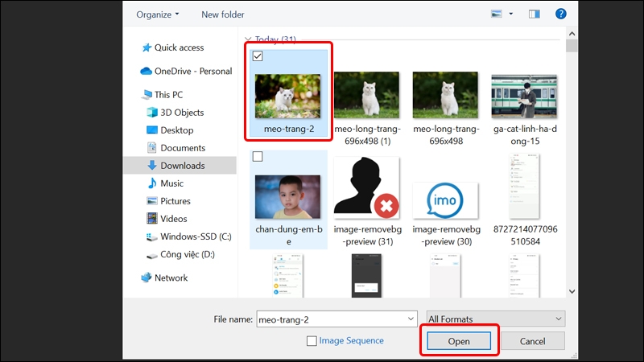Click the Open button
The height and width of the screenshot is (362, 644).
click(459, 341)
